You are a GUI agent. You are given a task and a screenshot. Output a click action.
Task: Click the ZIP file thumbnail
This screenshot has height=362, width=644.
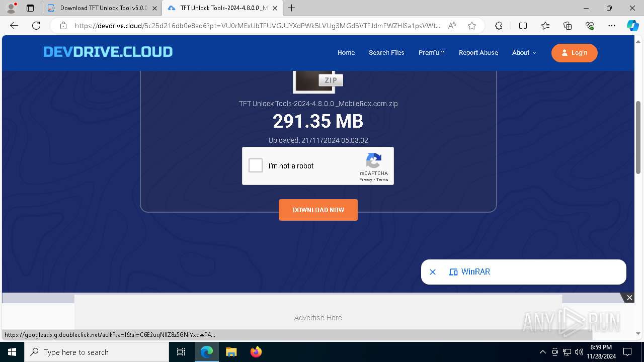[x=318, y=81]
